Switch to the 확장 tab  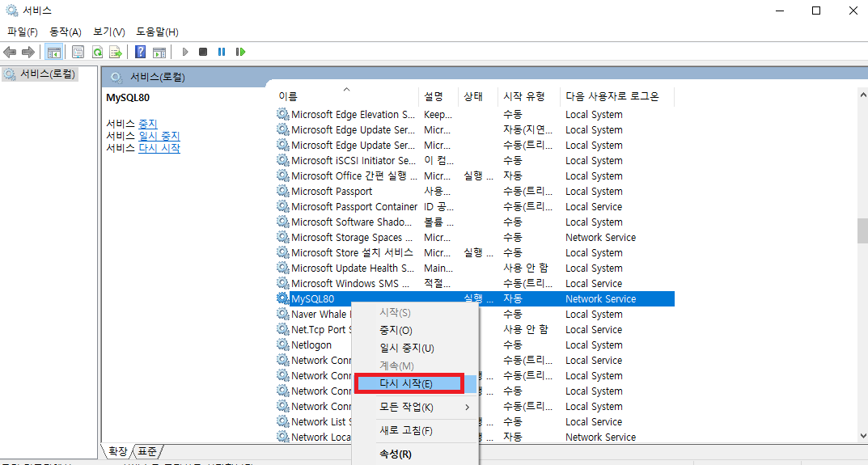coord(116,452)
